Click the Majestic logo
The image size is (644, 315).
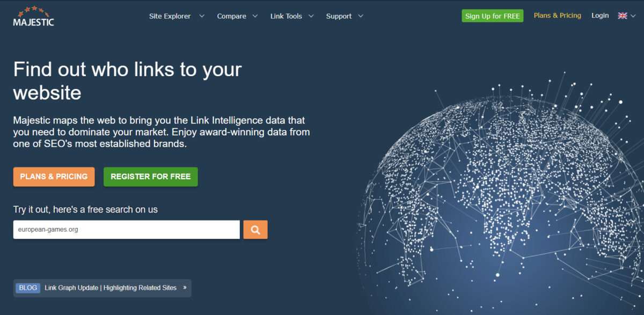(33, 16)
